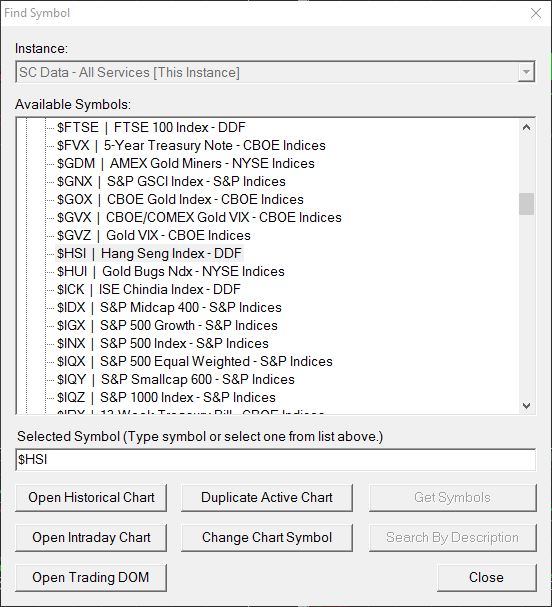Click Open Historical Chart button

(x=91, y=497)
